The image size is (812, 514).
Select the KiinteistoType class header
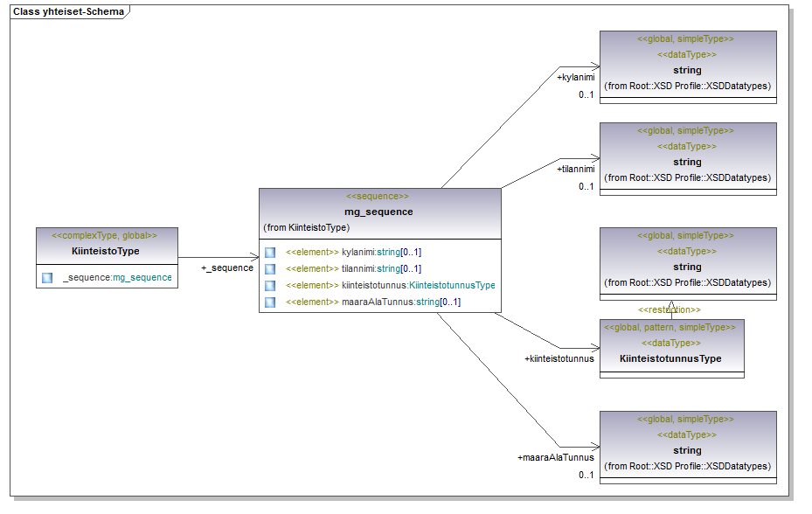(x=106, y=251)
